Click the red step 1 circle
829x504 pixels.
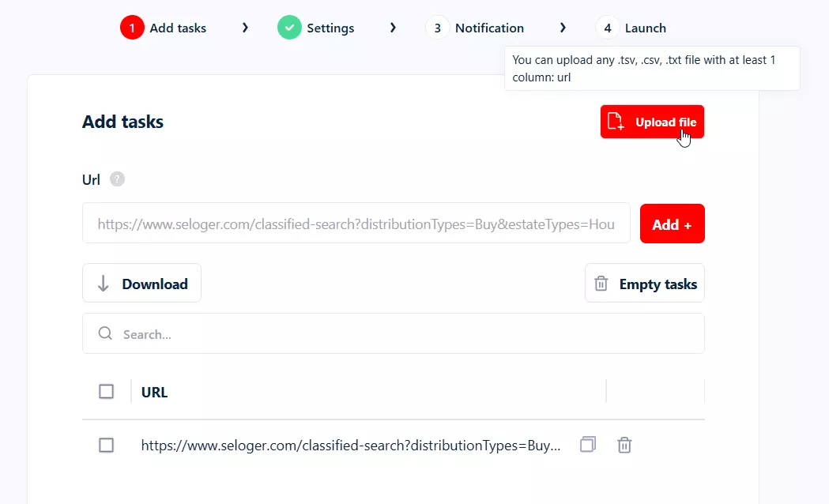click(x=132, y=28)
